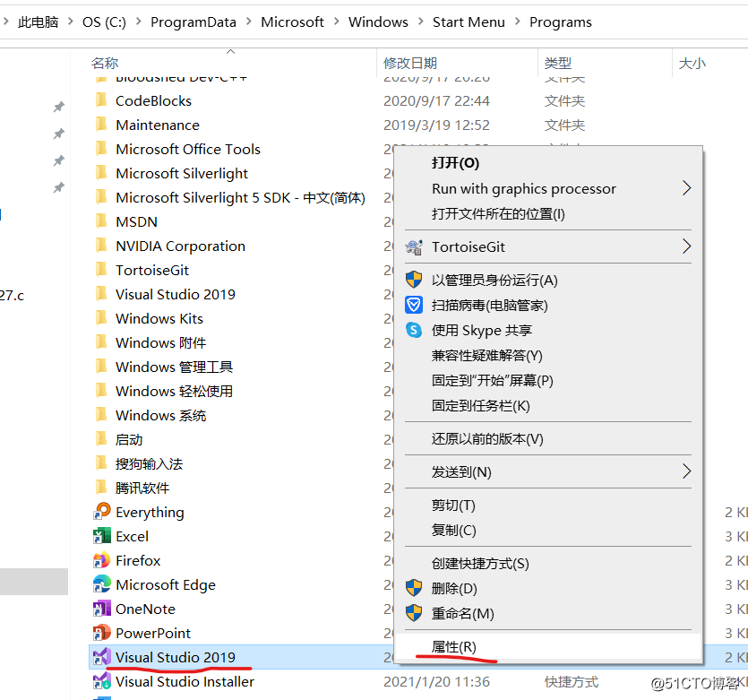748x700 pixels.
Task: Click the Windows Kits folder icon
Action: coord(101,318)
